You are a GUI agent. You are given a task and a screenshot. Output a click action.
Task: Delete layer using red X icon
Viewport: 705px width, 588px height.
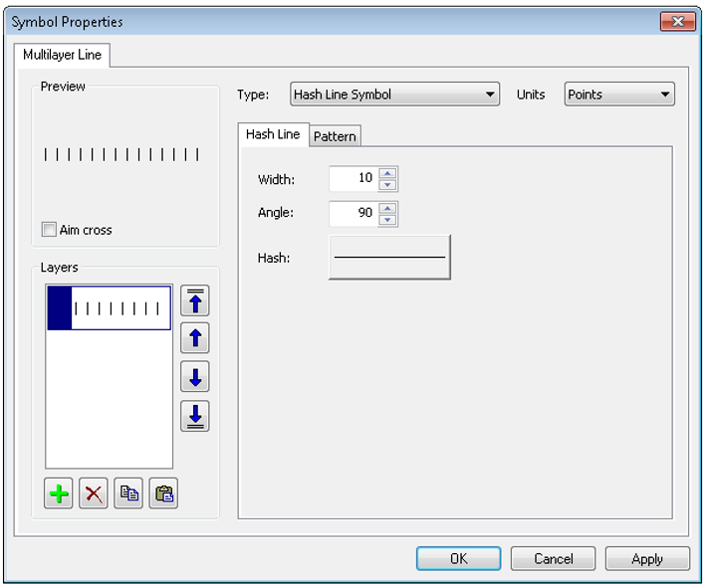click(94, 493)
